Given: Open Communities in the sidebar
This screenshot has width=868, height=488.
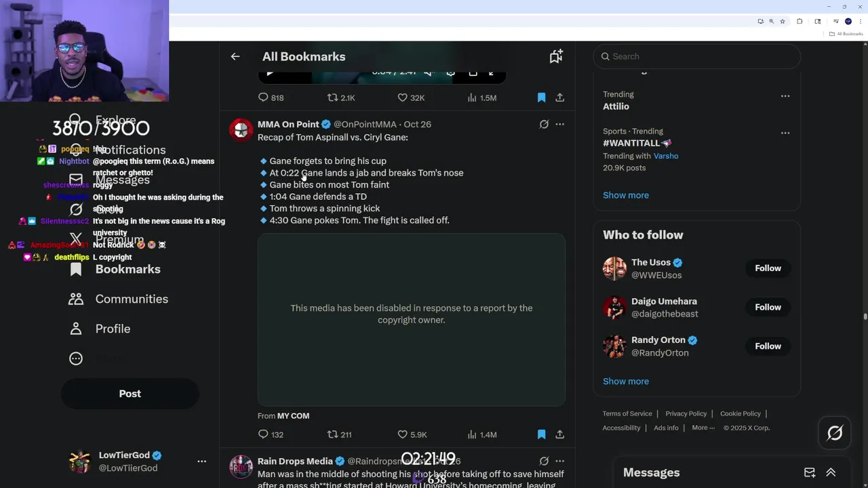Looking at the screenshot, I should (119, 299).
